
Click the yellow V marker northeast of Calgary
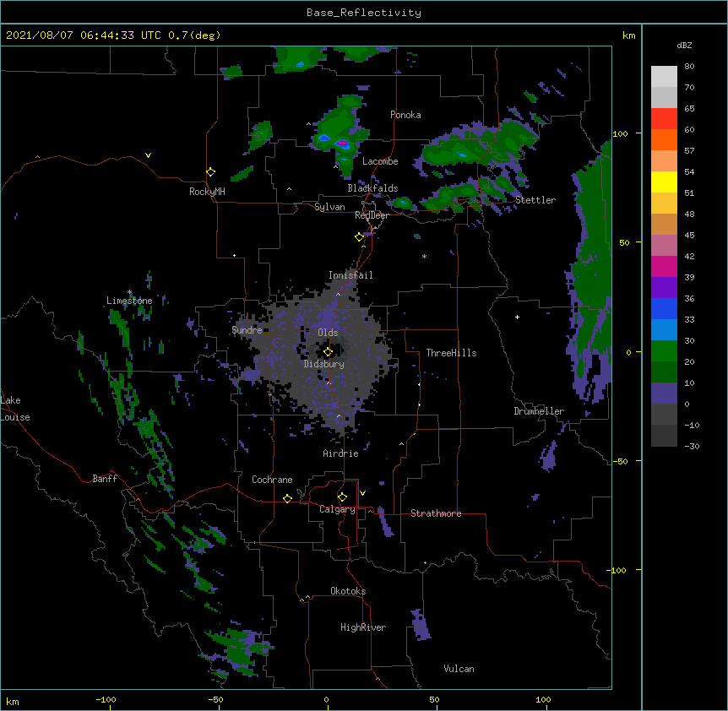tap(362, 493)
